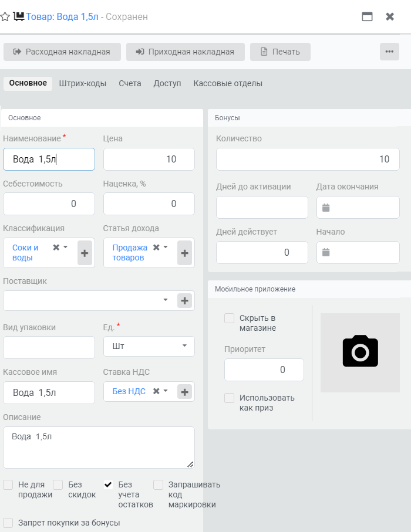Screen dimensions: 411x532
Task: Click the Описание text area
Action: click(99, 448)
